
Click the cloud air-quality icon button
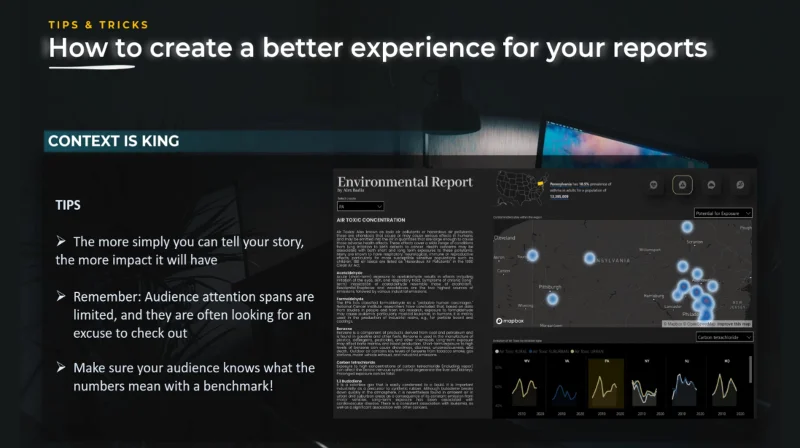711,185
